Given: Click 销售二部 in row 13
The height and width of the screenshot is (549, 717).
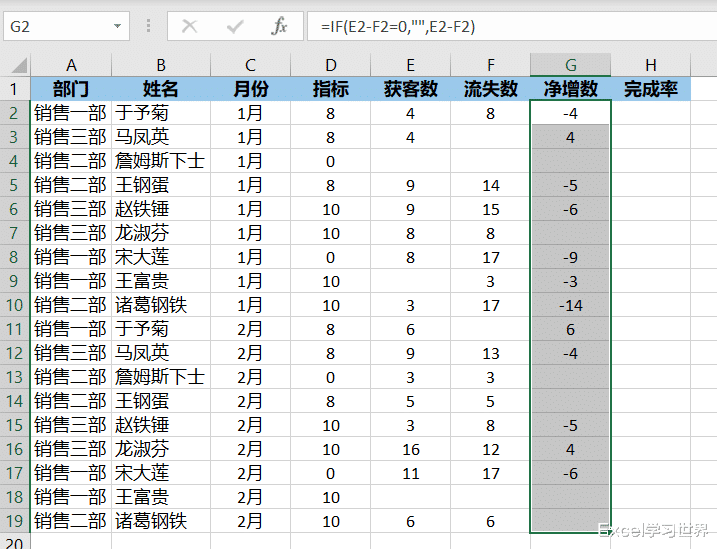Looking at the screenshot, I should point(70,377).
